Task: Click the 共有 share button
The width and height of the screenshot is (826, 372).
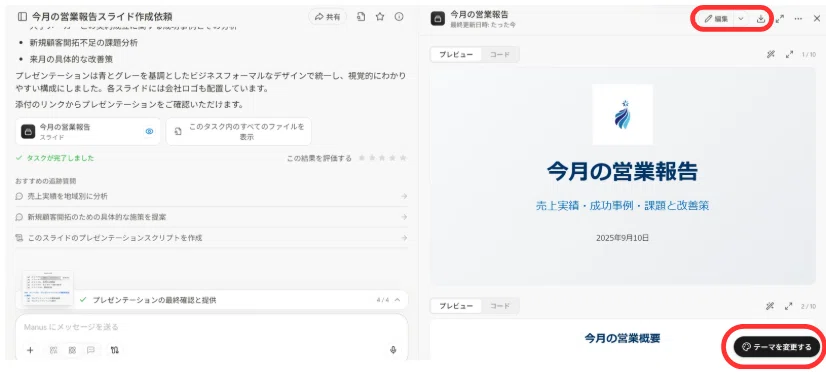Action: click(x=328, y=17)
